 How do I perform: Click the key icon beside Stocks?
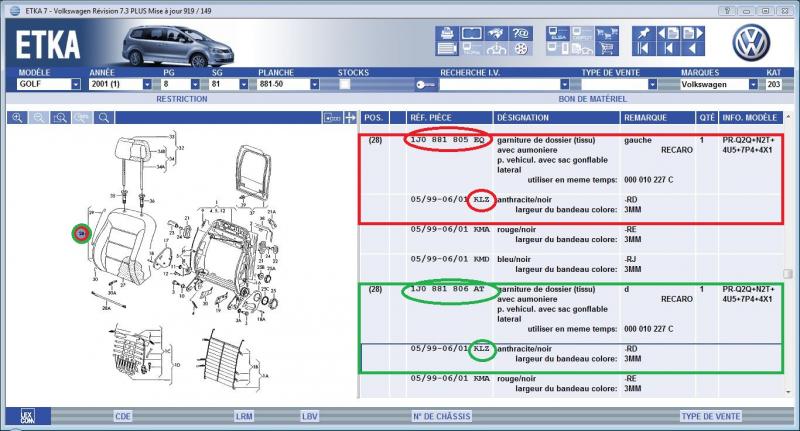[426, 85]
